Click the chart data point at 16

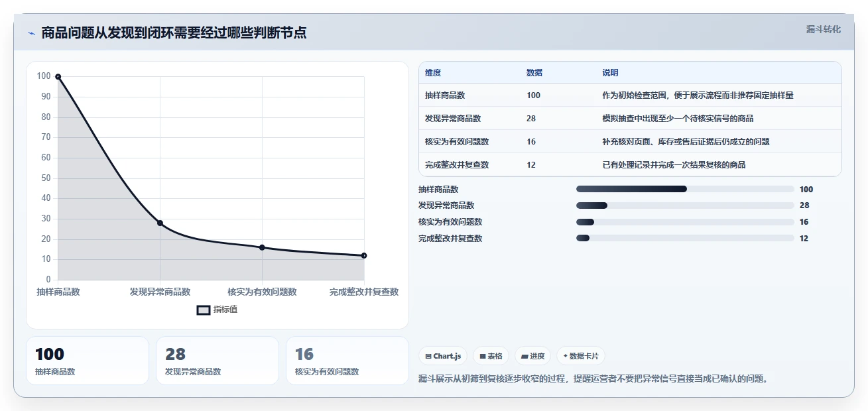click(262, 247)
